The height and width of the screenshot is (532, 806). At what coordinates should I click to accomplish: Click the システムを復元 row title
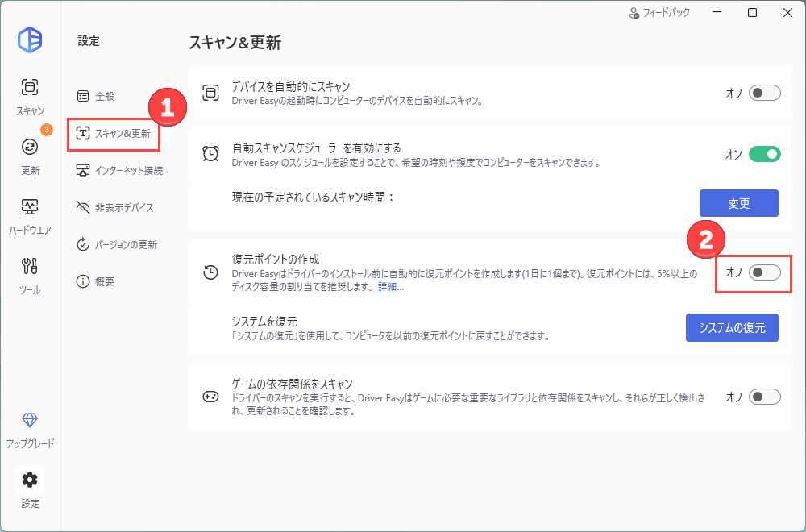click(x=264, y=322)
